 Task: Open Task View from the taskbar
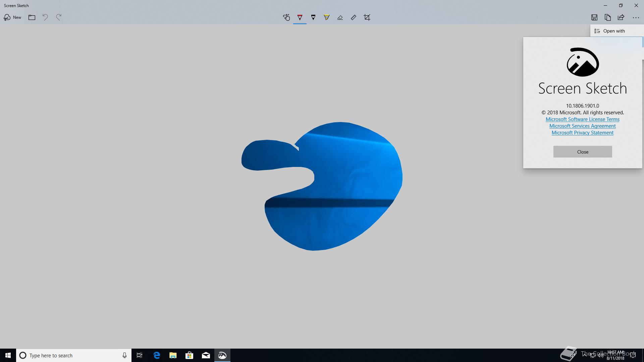(140, 355)
